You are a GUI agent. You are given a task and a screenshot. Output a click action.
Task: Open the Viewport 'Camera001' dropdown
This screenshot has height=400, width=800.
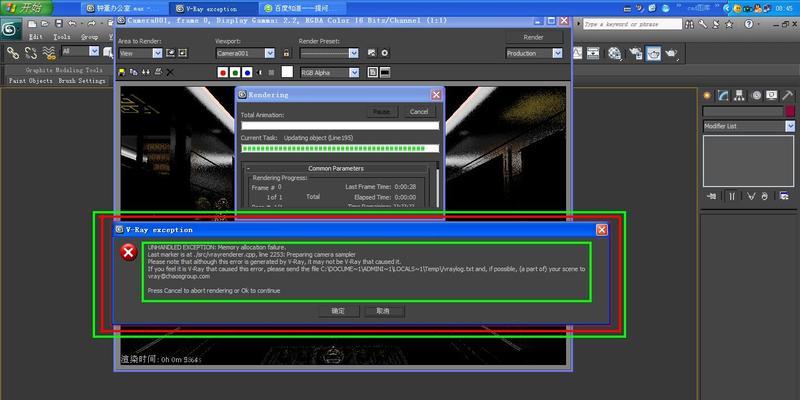coord(245,53)
